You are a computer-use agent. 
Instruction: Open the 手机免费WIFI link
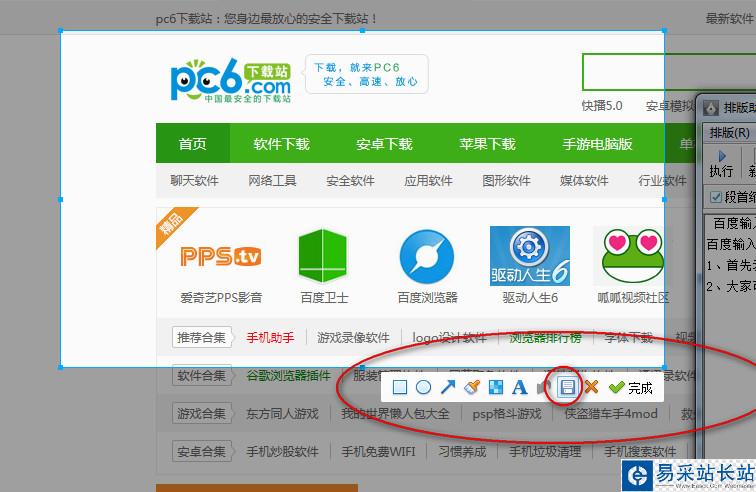click(x=378, y=451)
